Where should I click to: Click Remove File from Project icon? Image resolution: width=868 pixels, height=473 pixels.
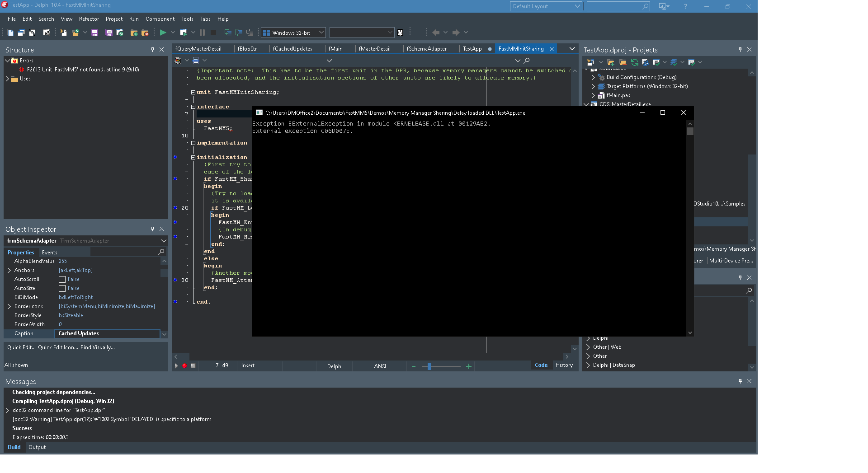point(145,33)
